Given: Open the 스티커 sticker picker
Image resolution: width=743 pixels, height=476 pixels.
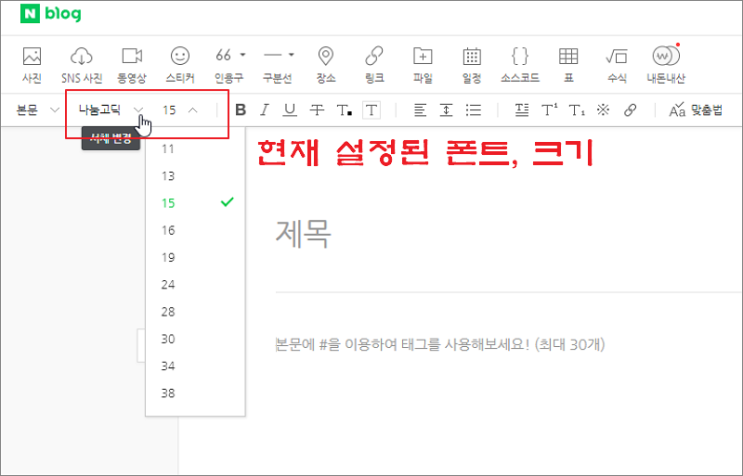Looking at the screenshot, I should pos(180,65).
